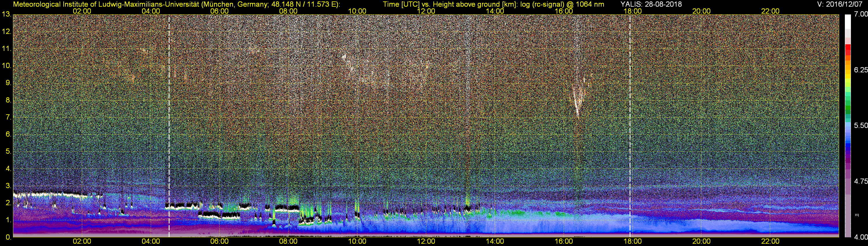Click the 06:00 label on the top time axis
868x246 pixels.
point(219,11)
